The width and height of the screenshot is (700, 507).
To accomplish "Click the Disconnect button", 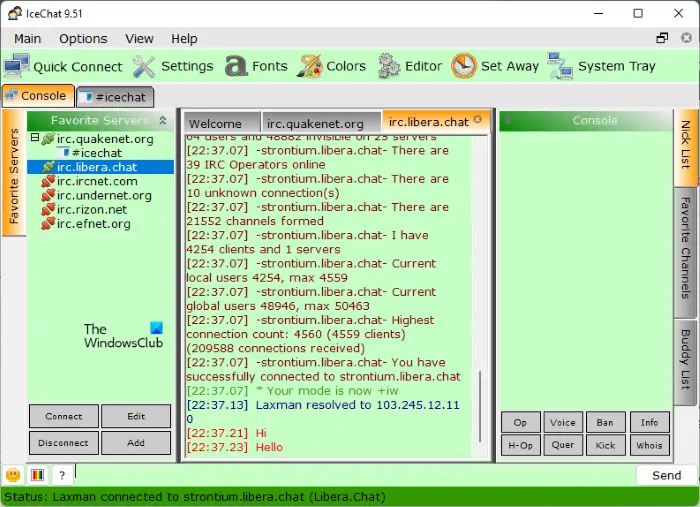I will 64,443.
